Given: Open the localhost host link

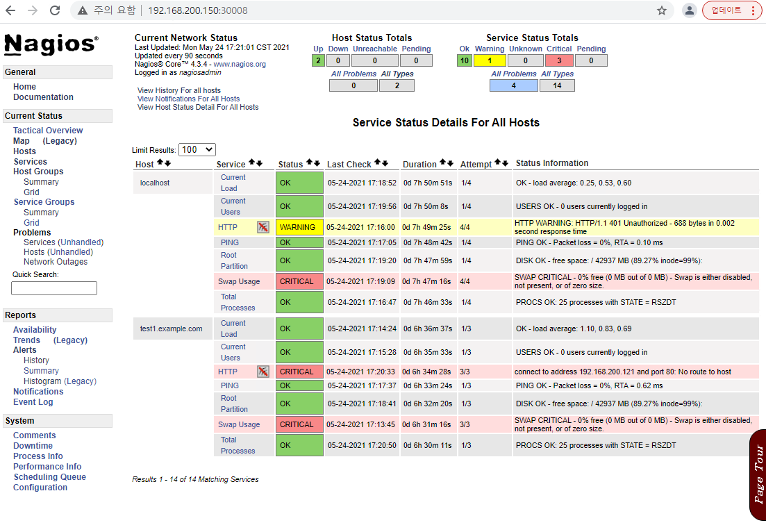Looking at the screenshot, I should (155, 183).
